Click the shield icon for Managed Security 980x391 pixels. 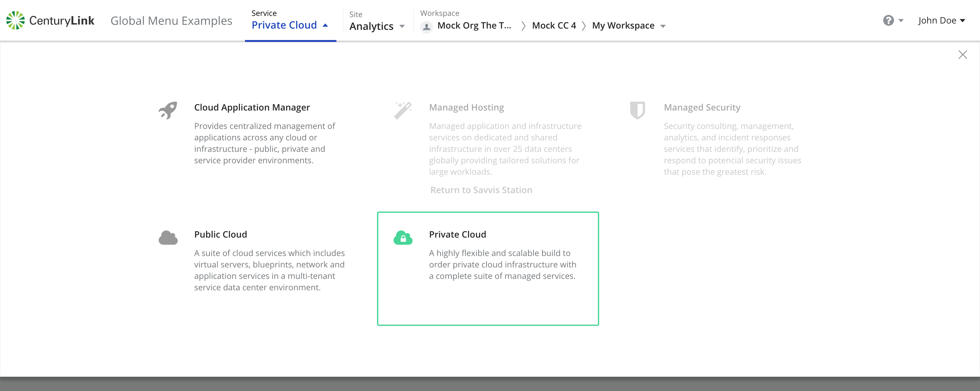[x=637, y=111]
